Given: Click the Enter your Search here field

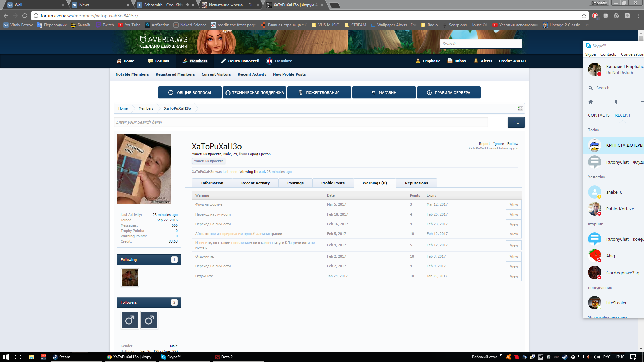Looking at the screenshot, I should tap(301, 122).
